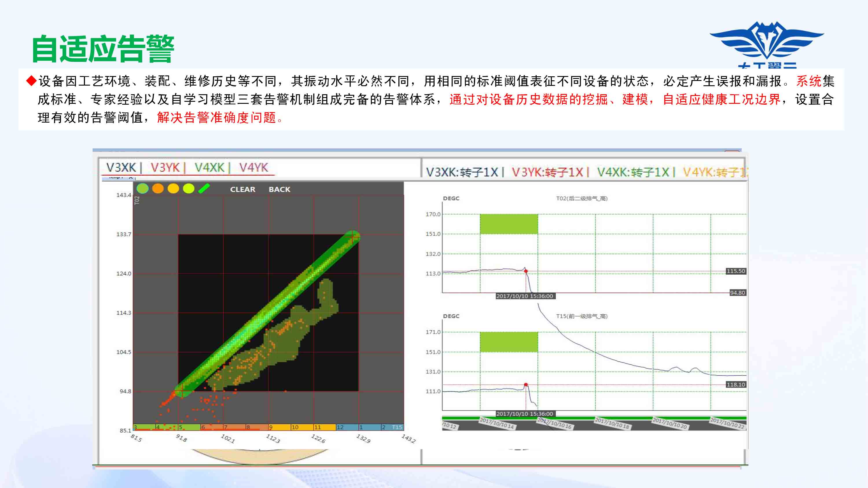Select the V4YK:转子 legend entry

tap(715, 172)
